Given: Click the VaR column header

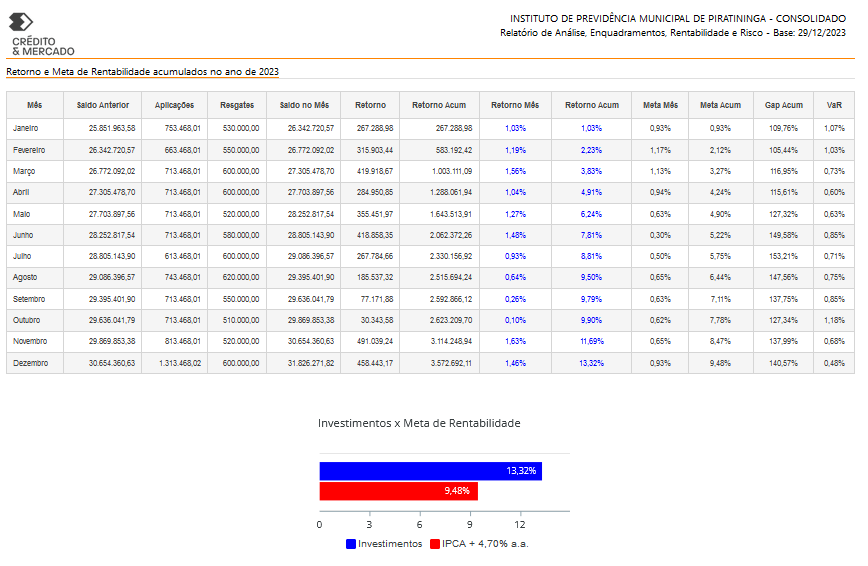Looking at the screenshot, I should 834,105.
